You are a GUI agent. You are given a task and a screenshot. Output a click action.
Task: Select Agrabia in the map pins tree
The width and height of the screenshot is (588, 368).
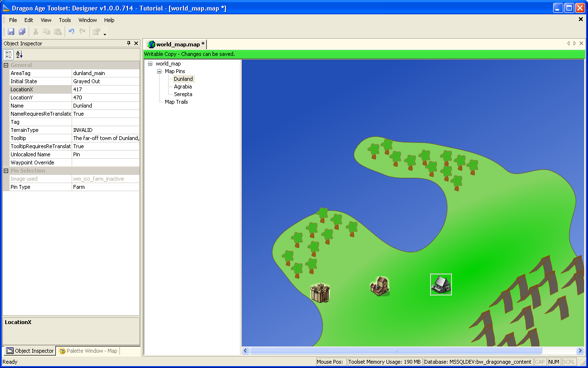[x=182, y=87]
